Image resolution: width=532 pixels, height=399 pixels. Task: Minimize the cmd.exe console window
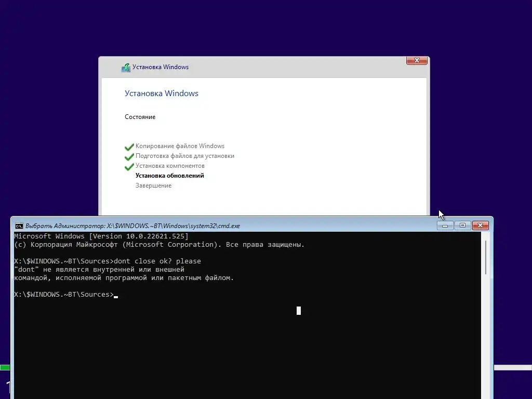pyautogui.click(x=445, y=225)
